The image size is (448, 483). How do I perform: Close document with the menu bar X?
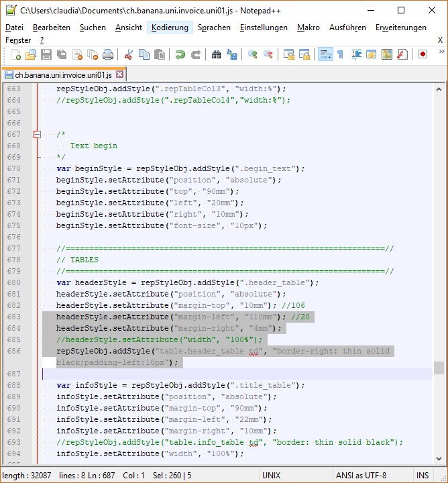(441, 40)
